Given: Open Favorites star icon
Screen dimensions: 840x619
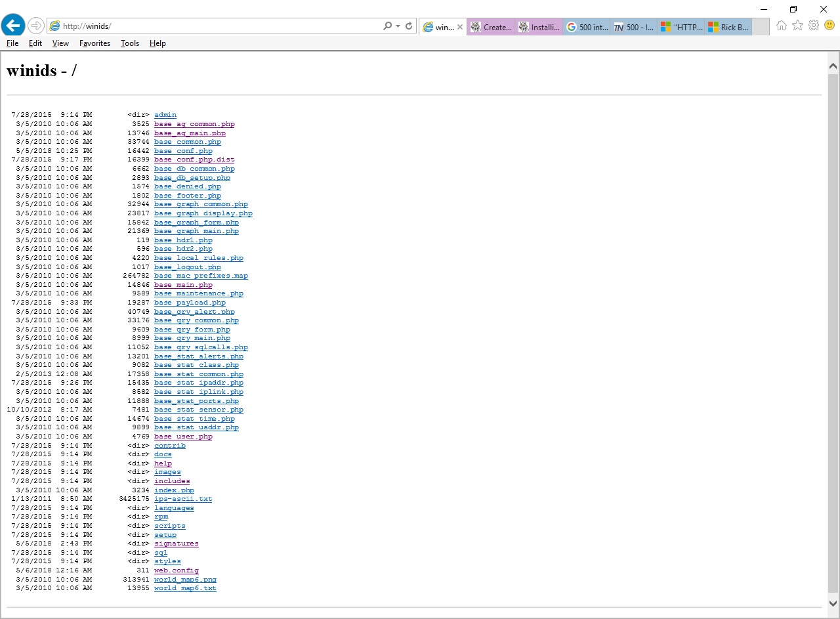Looking at the screenshot, I should coord(797,26).
